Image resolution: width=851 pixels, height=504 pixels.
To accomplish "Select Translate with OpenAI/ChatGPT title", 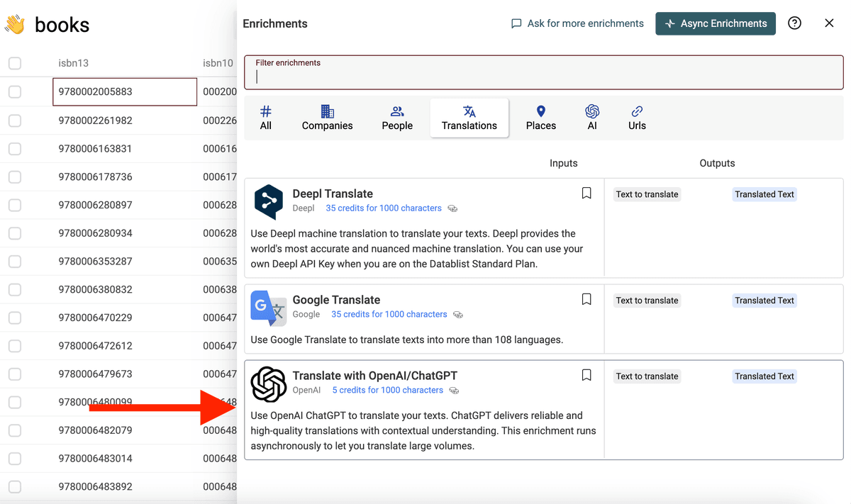I will (x=375, y=376).
